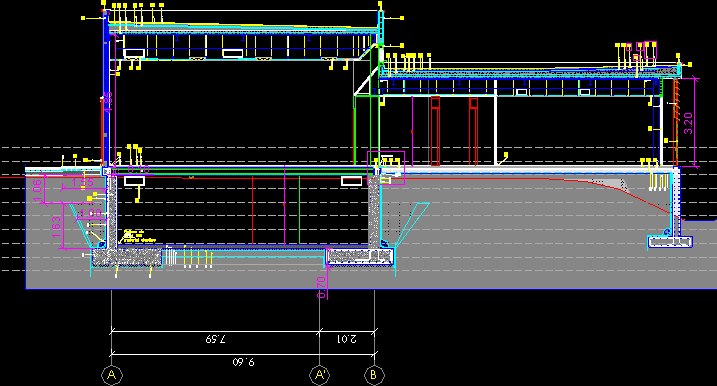
Task: Select the A' grid axis bubble
Action: tap(319, 375)
